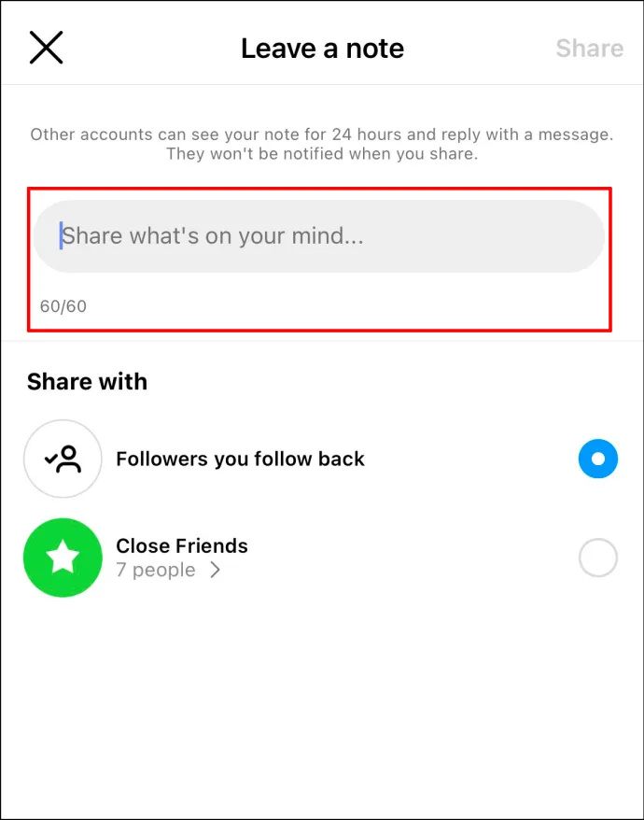
Task: Click the green star Close Friends icon
Action: coord(63,558)
